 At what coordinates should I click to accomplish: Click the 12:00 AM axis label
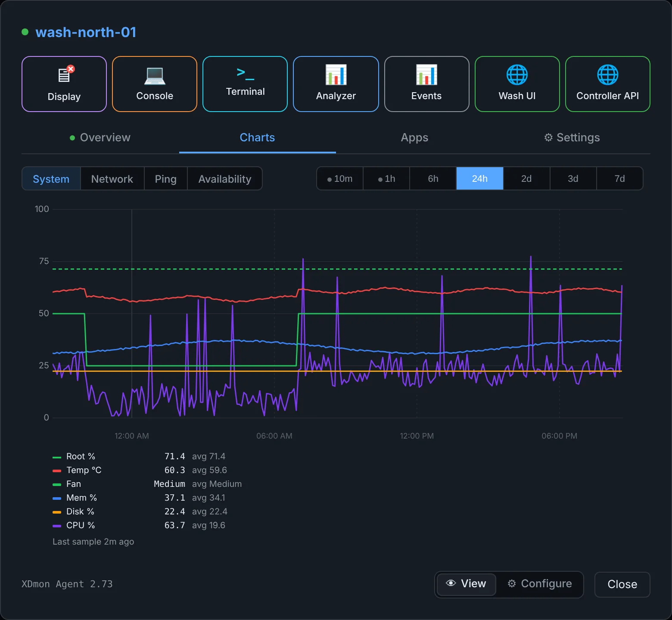pyautogui.click(x=132, y=436)
